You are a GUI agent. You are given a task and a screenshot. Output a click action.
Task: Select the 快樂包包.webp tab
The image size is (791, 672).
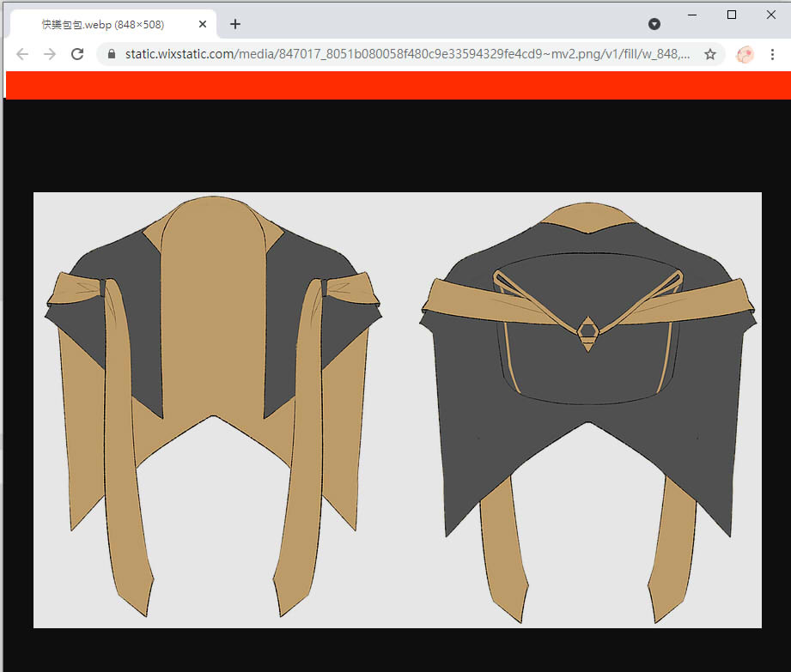[113, 24]
